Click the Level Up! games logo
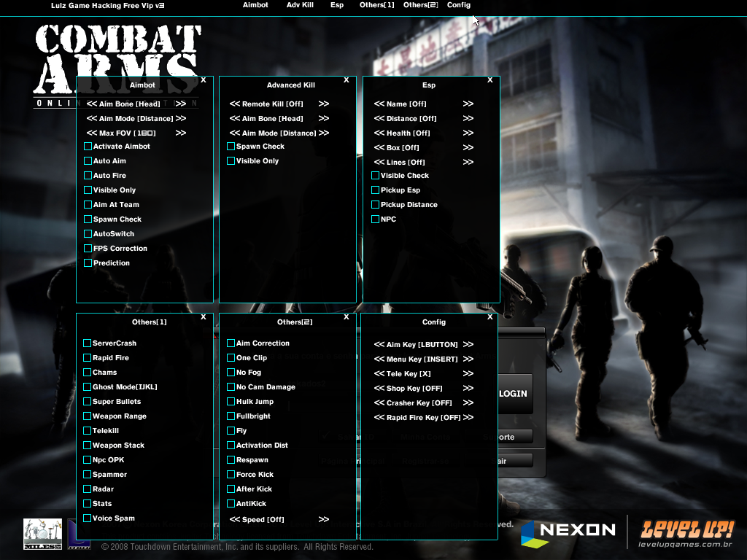747x560 pixels. pos(686,533)
